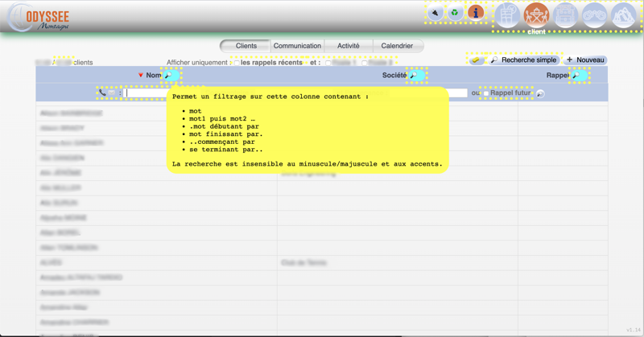Click the plug connection icon in header
The height and width of the screenshot is (337, 644).
[435, 13]
